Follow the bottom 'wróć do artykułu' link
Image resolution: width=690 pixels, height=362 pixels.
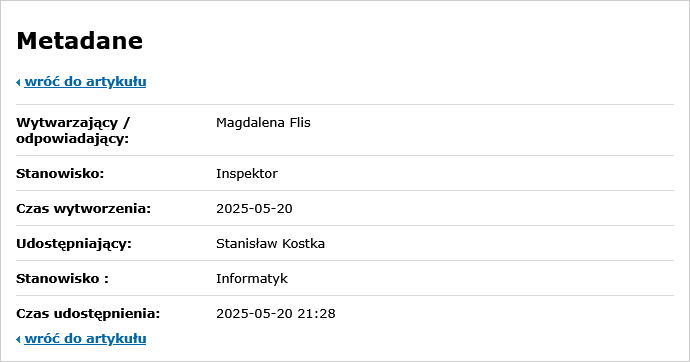click(x=85, y=339)
